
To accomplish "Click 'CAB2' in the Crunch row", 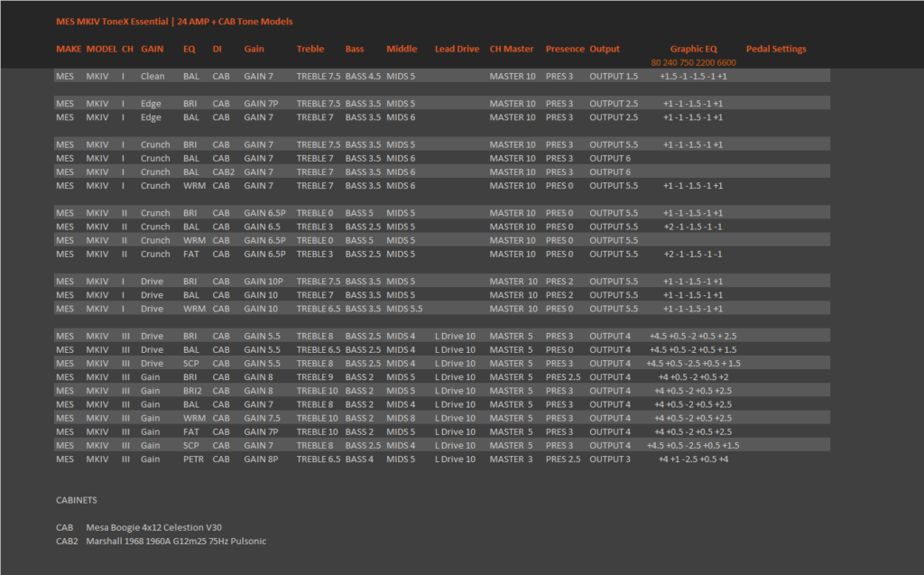I will tap(224, 172).
